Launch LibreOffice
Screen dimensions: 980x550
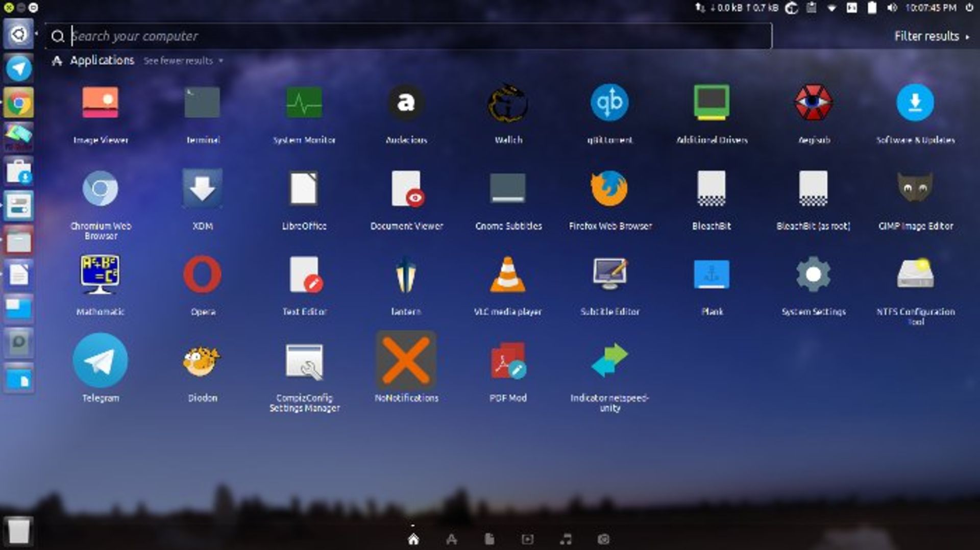click(304, 189)
